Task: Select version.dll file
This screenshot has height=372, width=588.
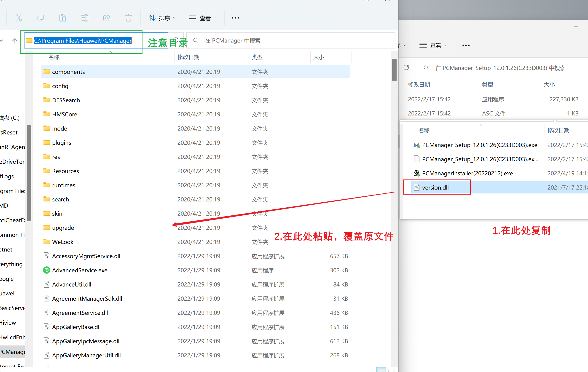Action: (x=435, y=187)
